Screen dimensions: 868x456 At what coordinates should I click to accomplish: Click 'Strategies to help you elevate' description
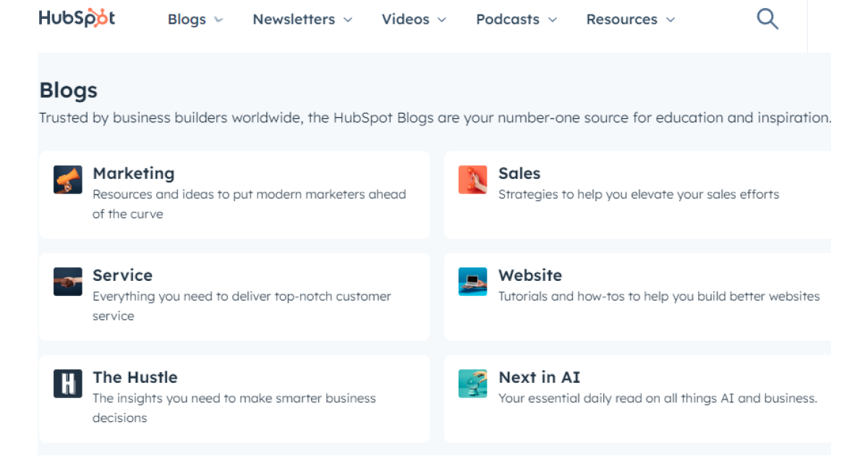pyautogui.click(x=639, y=194)
